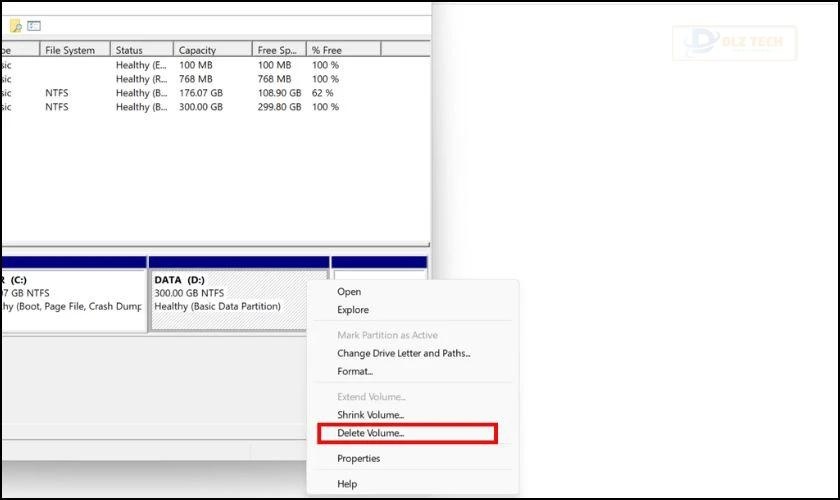Click the disk list view toolbar icon
This screenshot has height=500, width=840.
34,26
